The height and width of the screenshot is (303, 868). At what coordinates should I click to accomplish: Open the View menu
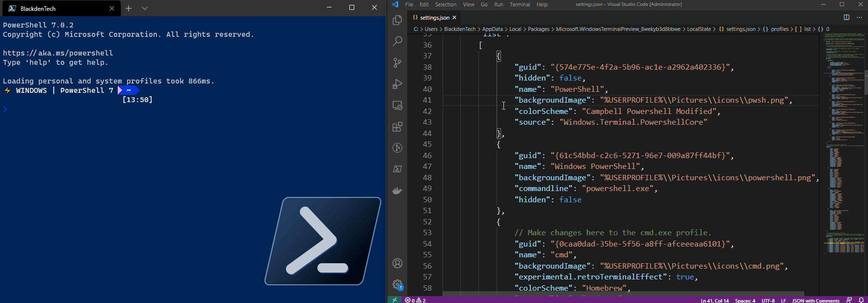pyautogui.click(x=469, y=4)
